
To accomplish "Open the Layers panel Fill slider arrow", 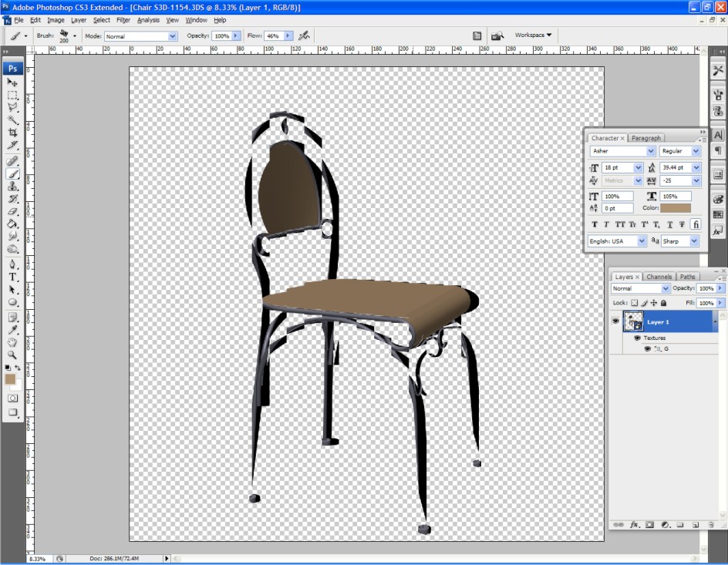I will tap(720, 303).
